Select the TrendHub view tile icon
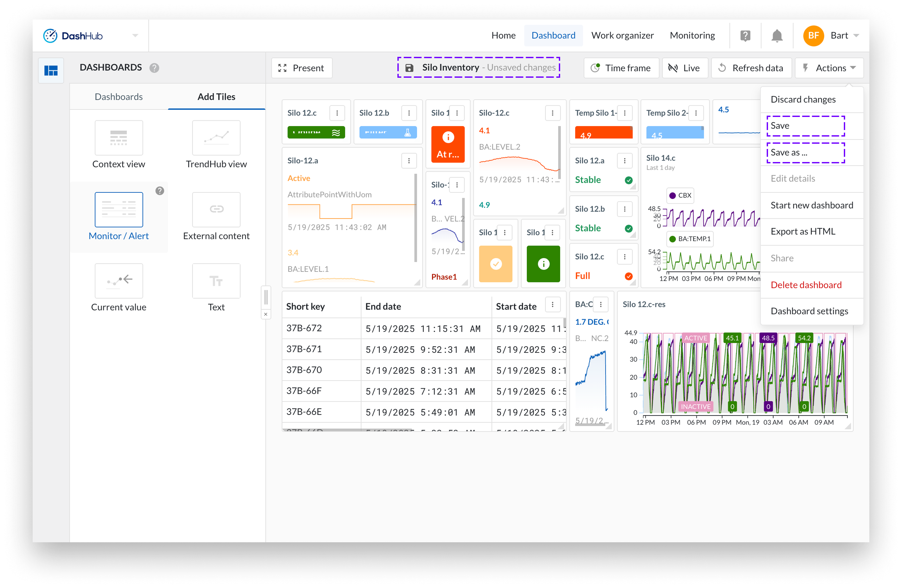This screenshot has width=902, height=588. click(216, 138)
